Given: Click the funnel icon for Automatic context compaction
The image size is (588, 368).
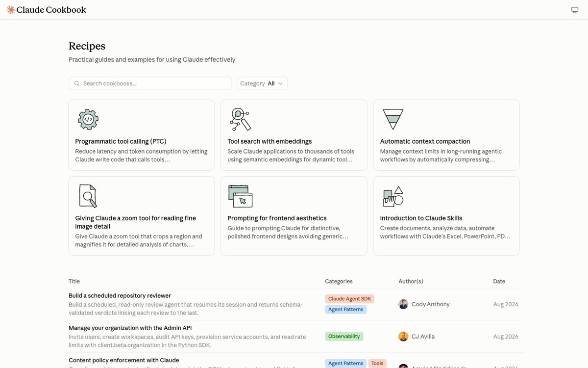Looking at the screenshot, I should pyautogui.click(x=393, y=119).
